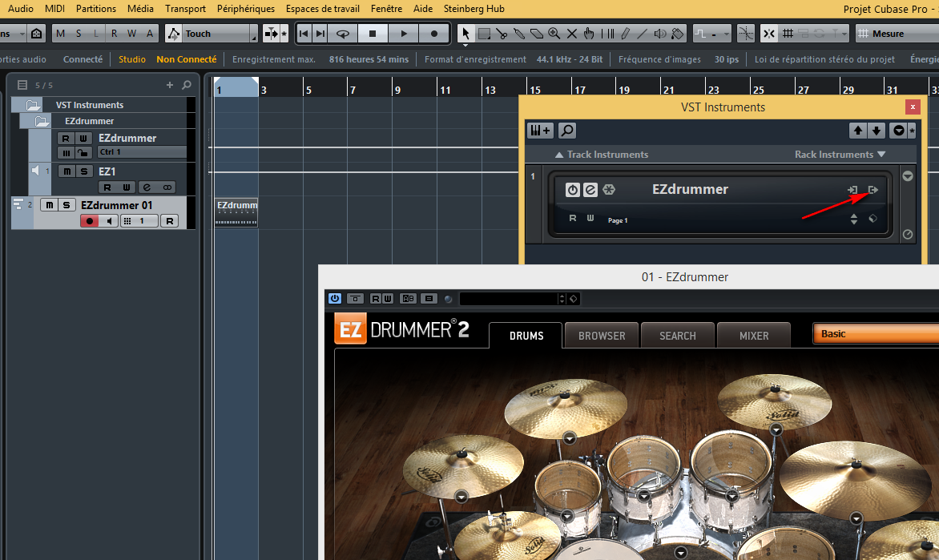Switch to the BROWSER tab in EZdrummer
Viewport: 939px width, 560px height.
[x=601, y=336]
